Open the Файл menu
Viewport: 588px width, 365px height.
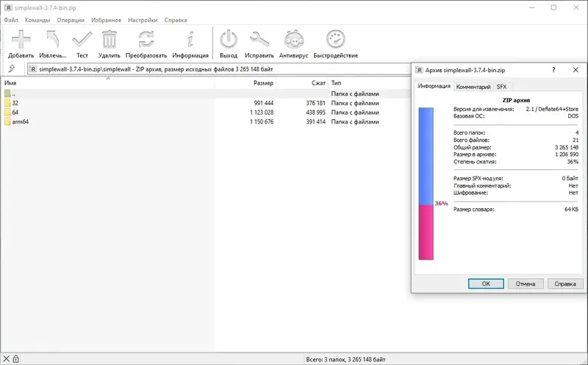tap(11, 20)
